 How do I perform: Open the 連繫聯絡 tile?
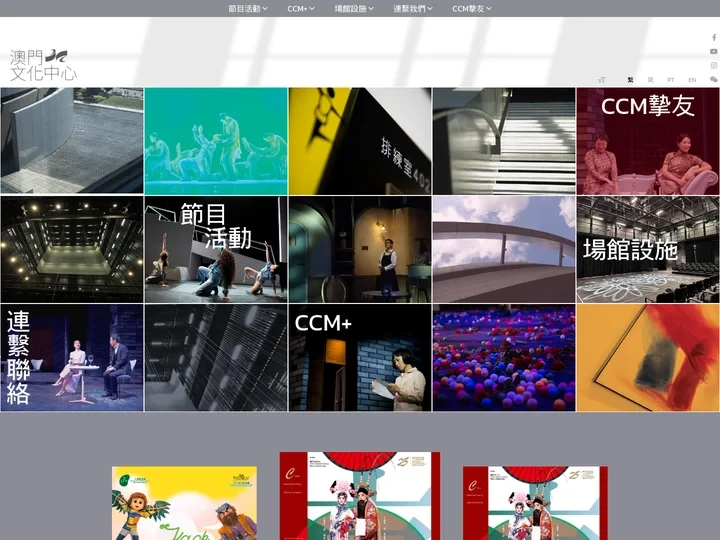click(72, 358)
